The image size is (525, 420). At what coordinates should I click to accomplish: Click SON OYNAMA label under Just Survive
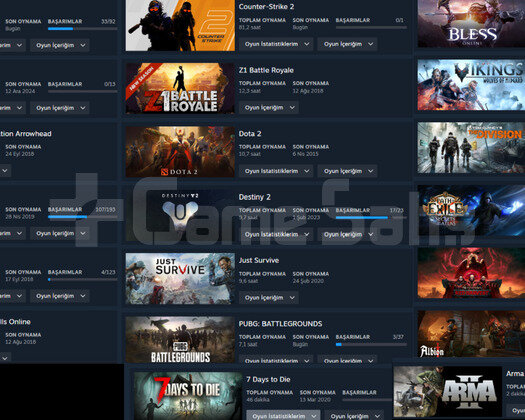click(x=311, y=274)
